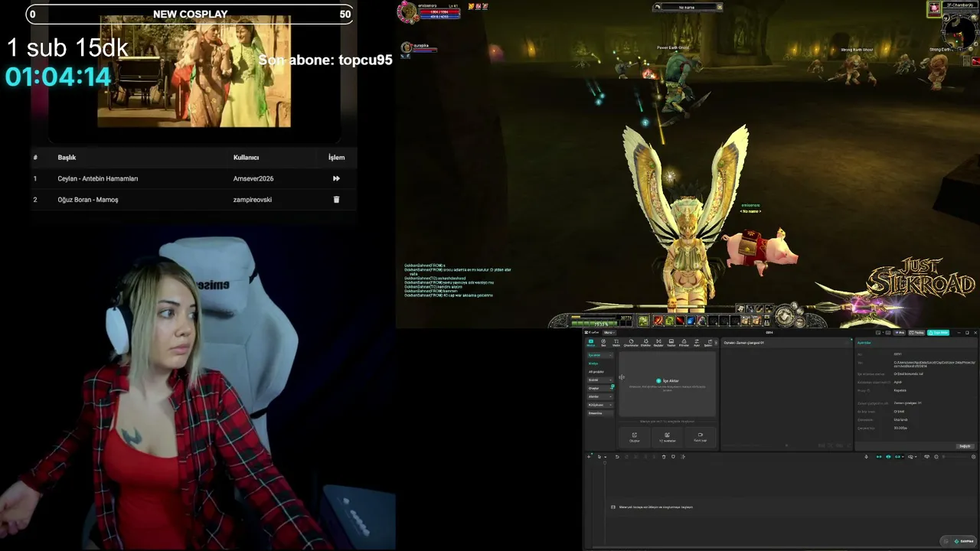Click the player character portrait in game

point(407,10)
